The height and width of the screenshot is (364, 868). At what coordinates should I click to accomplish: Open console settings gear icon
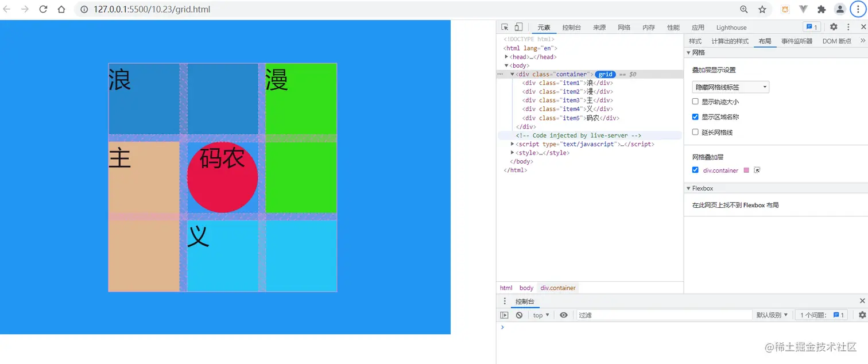pos(862,315)
